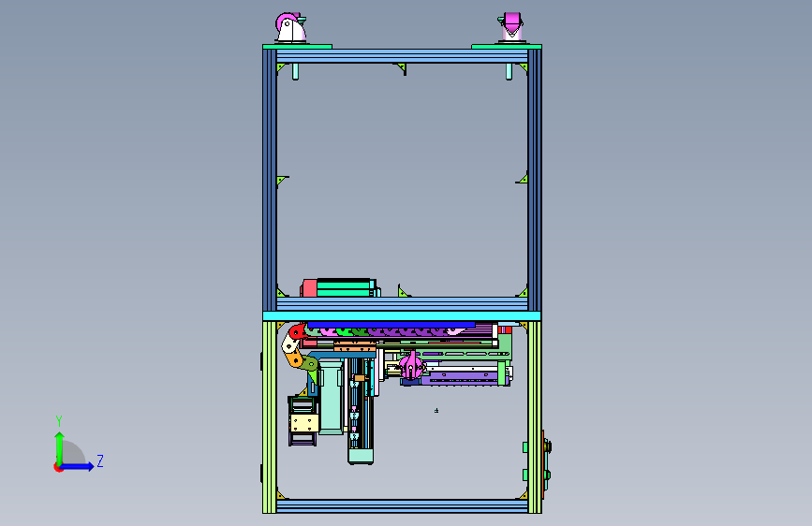
Task: Click the 'Z' axis label text
Action: coord(100,460)
